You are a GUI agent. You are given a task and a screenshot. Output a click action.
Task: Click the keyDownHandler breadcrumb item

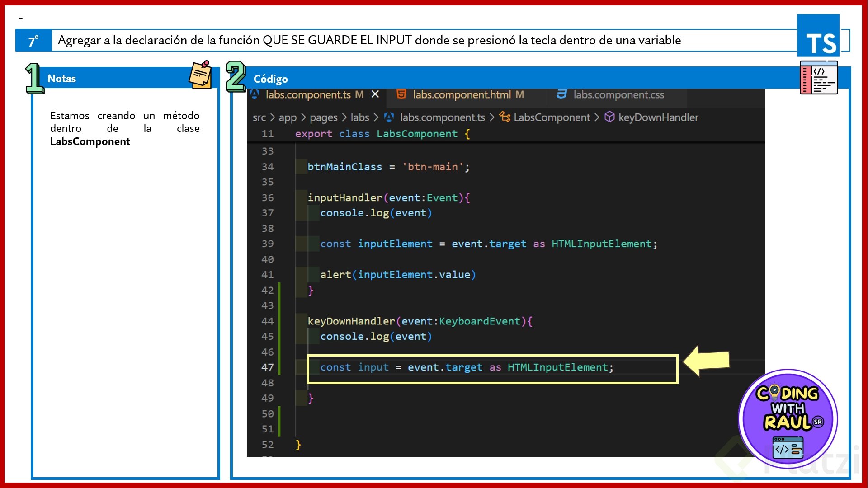(x=658, y=117)
